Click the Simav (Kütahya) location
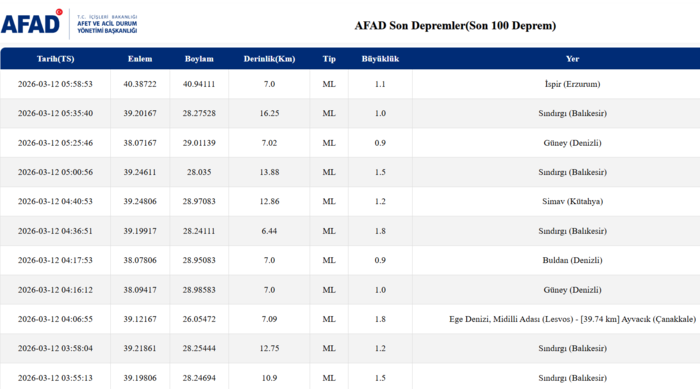Screen dimensions: 700x389 click(572, 201)
